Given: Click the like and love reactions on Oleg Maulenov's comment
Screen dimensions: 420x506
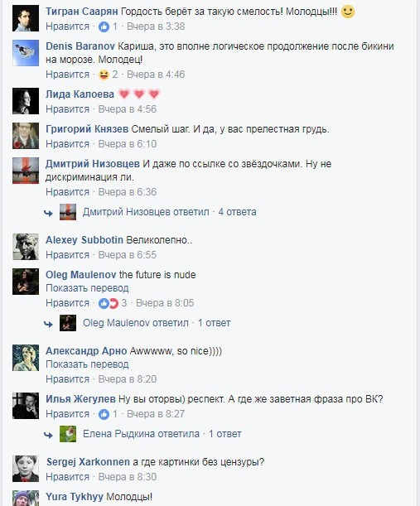Looking at the screenshot, I should [x=109, y=303].
